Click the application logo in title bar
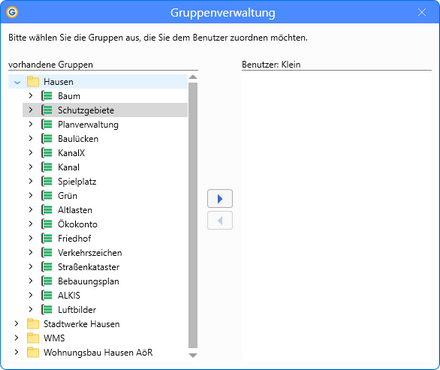The width and height of the screenshot is (440, 370). pos(12,13)
